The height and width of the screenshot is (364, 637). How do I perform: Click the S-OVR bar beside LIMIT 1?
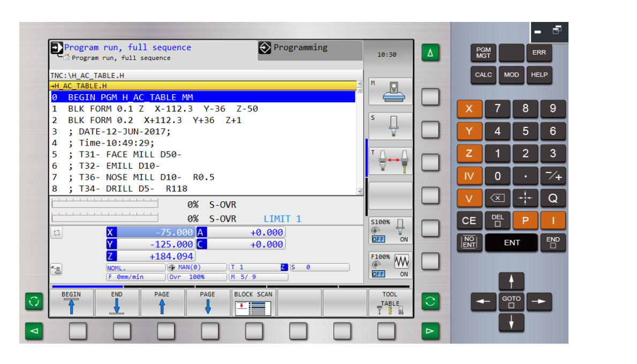(x=105, y=218)
